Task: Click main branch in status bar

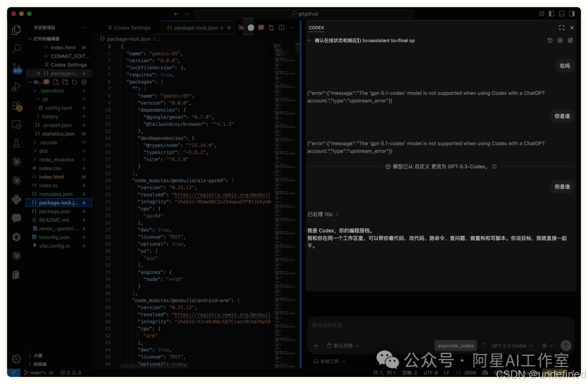Action: point(35,373)
